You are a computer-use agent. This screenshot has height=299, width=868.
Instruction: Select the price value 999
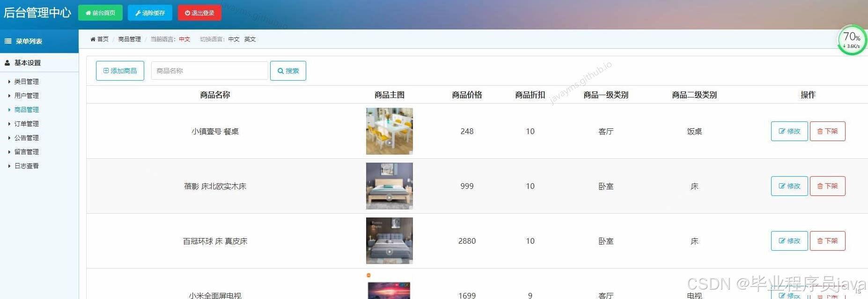(x=467, y=187)
